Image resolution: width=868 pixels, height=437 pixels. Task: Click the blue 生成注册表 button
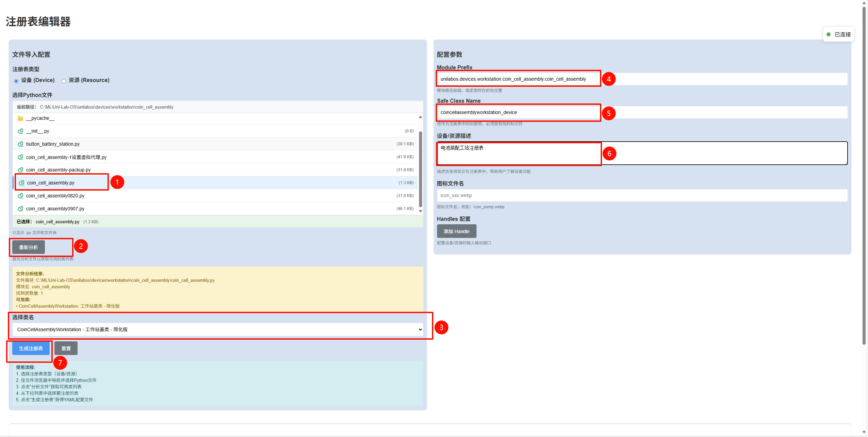(x=31, y=348)
